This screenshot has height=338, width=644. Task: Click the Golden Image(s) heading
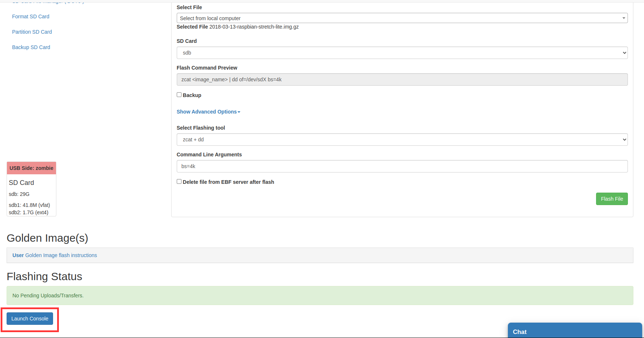pyautogui.click(x=48, y=238)
